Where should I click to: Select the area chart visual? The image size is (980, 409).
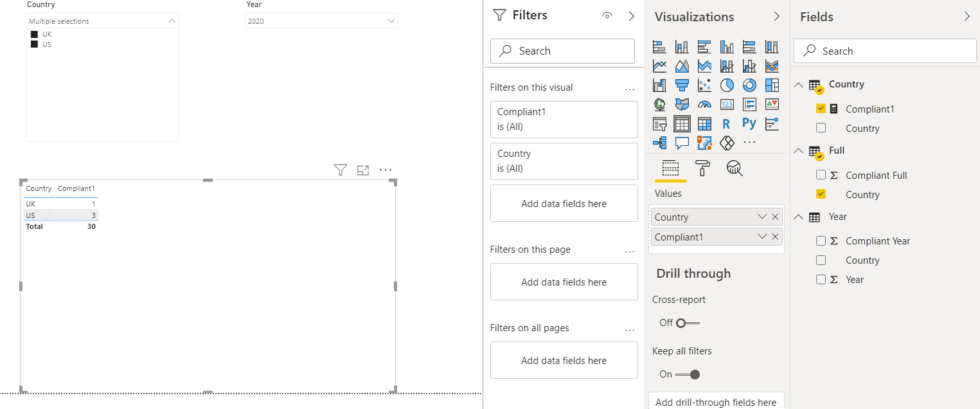pyautogui.click(x=682, y=66)
